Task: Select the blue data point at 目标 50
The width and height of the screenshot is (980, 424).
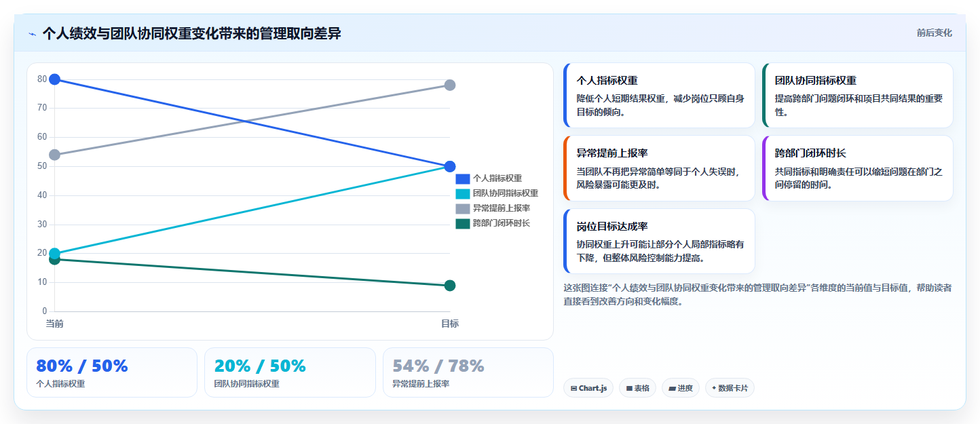Action: (x=449, y=166)
